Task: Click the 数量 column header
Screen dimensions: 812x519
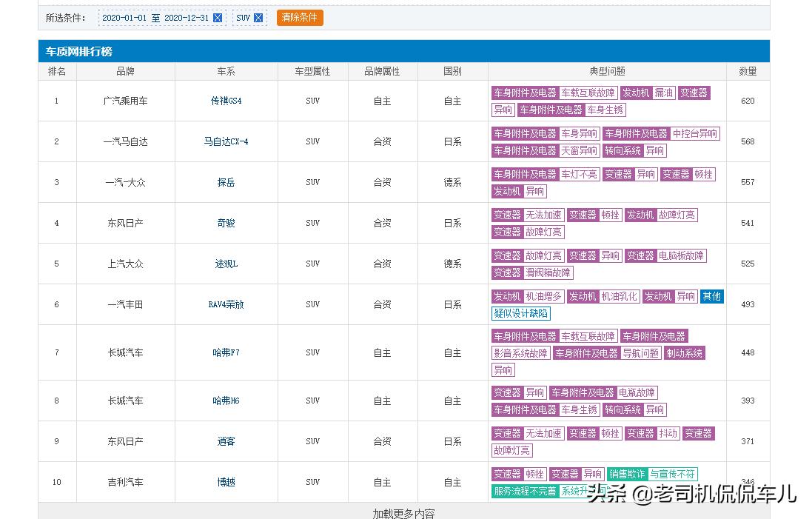Action: tap(748, 72)
